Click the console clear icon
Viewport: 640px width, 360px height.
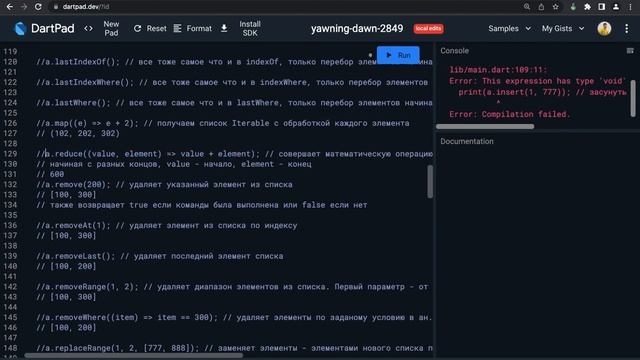(630, 51)
